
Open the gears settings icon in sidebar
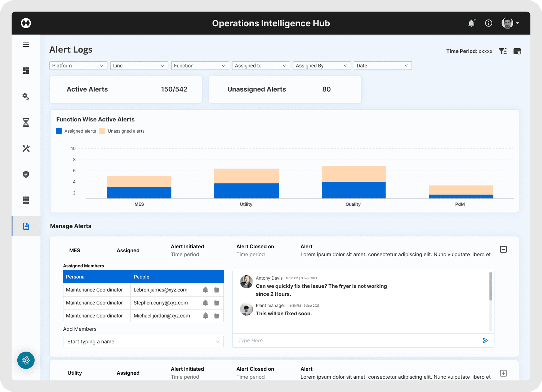[26, 96]
